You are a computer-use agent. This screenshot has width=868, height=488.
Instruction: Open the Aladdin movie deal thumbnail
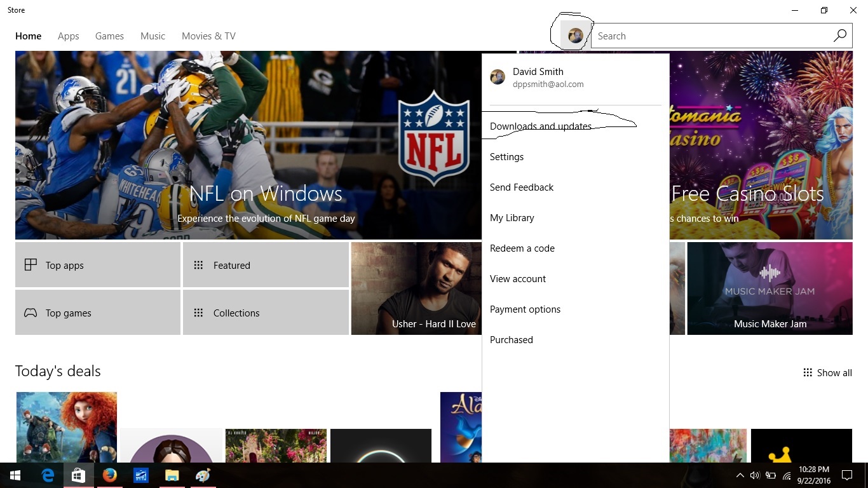pos(461,427)
